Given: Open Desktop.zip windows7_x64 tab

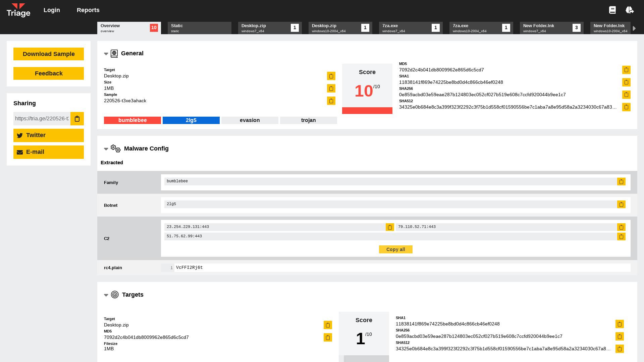Looking at the screenshot, I should tap(270, 28).
